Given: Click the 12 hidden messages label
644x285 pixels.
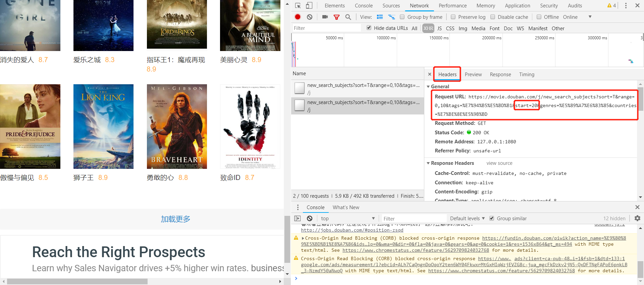Looking at the screenshot, I should pos(614,218).
